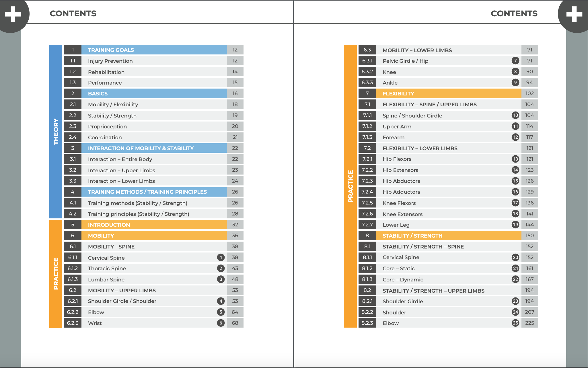Click page number 102 in the FLEXIBILITY row
This screenshot has height=368, width=588.
coord(529,93)
